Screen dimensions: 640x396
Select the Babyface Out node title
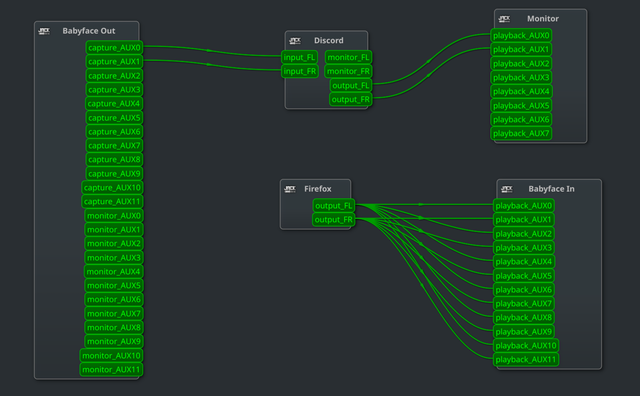[x=89, y=31]
